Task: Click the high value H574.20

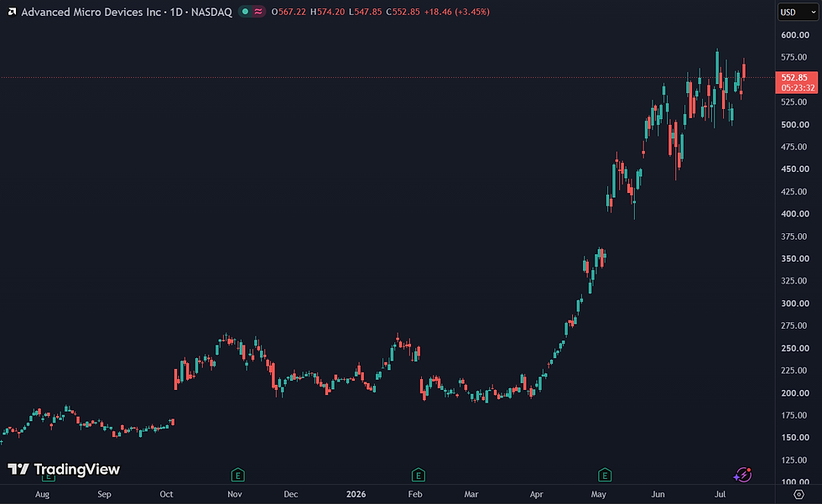Action: tap(328, 12)
